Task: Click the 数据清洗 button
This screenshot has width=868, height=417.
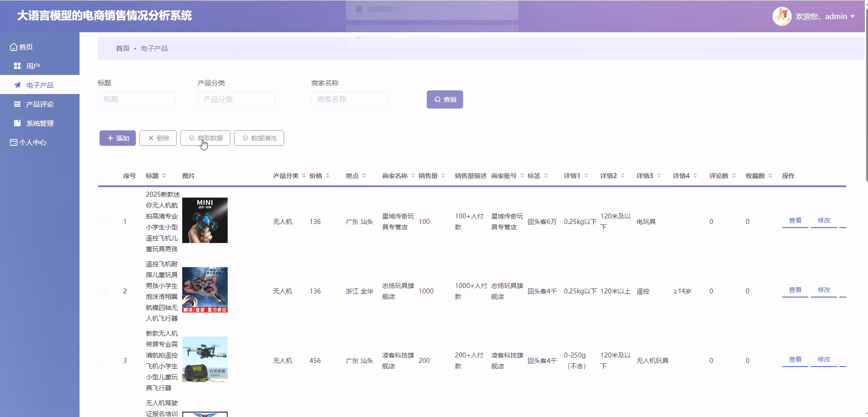Action: click(259, 138)
